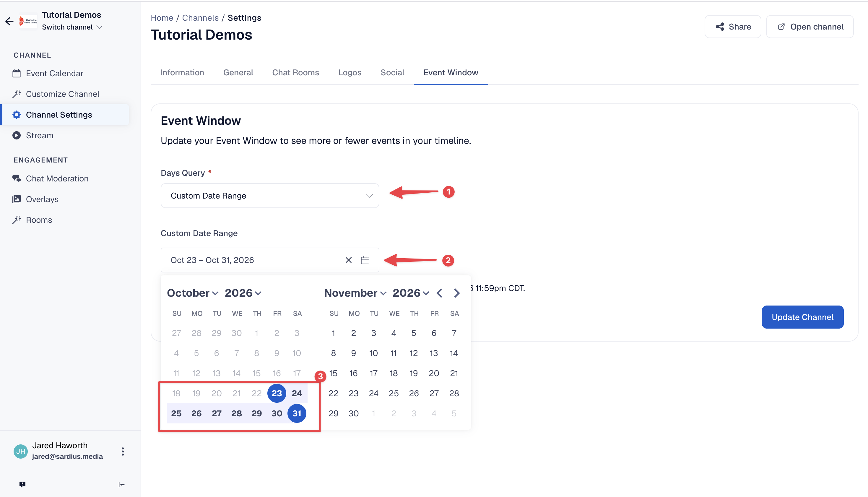Select November 7 in the calendar
Screen dimensions: 868x497
454,333
